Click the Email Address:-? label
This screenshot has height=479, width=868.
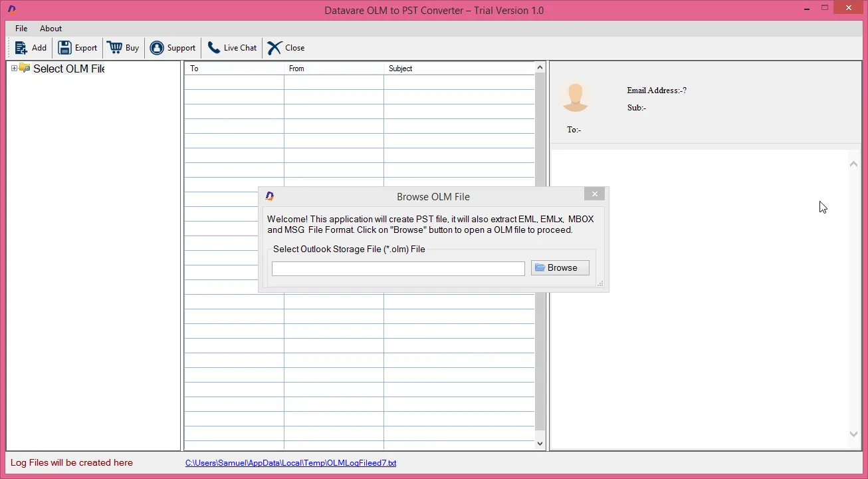pos(657,90)
